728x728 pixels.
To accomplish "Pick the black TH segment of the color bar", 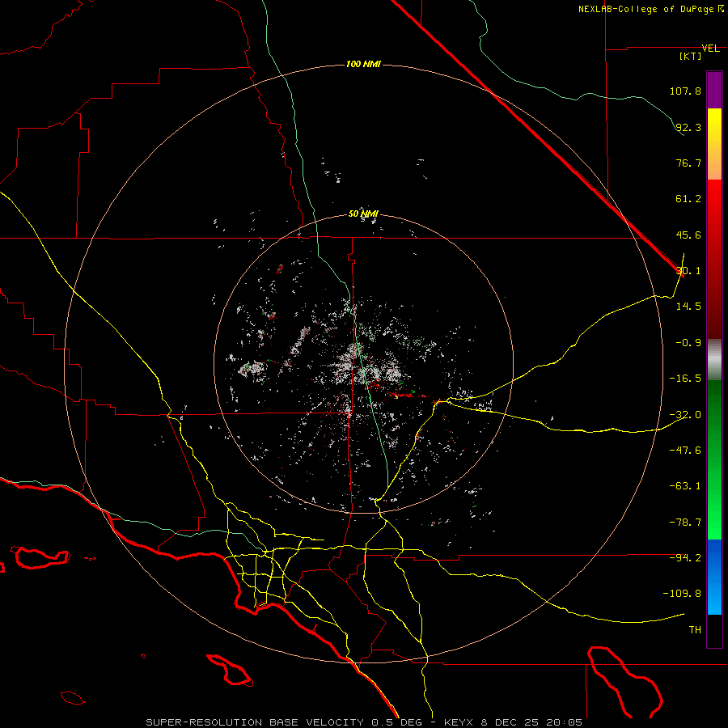I will pyautogui.click(x=714, y=631).
